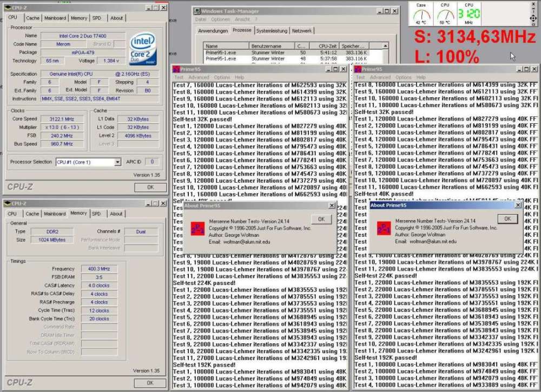Screen dimensions: 541x392
Task: Switch to Cache tab in top CPU-Z window
Action: pos(33,18)
